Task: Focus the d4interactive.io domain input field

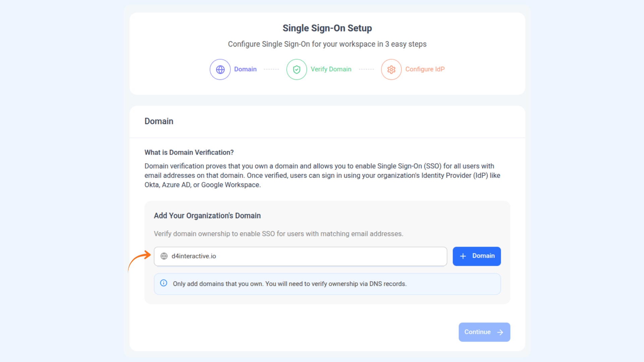Action: 302,256
